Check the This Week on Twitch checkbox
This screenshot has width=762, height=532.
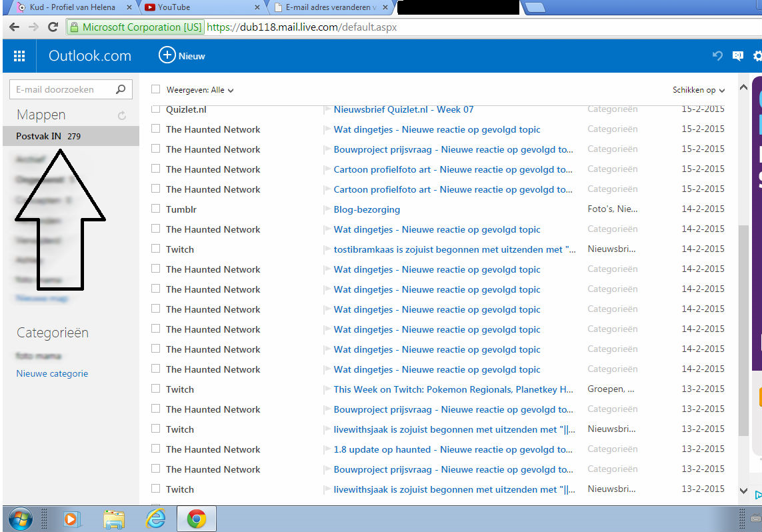point(155,388)
